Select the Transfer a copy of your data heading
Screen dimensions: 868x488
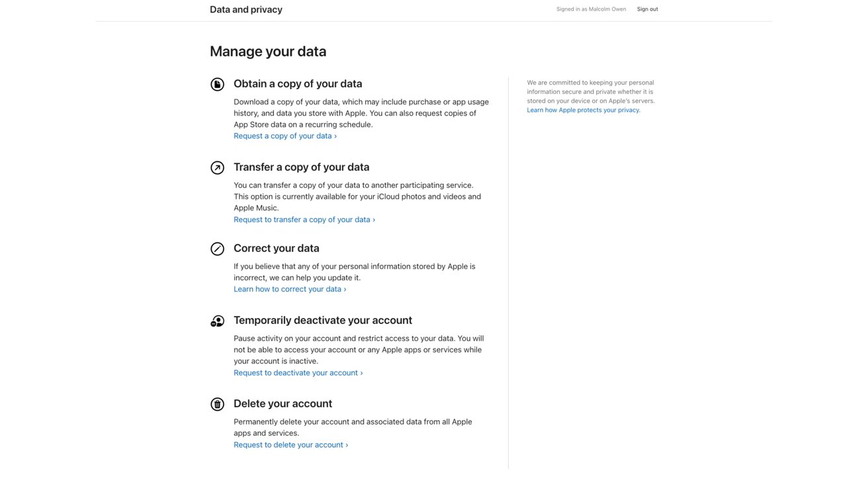[302, 167]
